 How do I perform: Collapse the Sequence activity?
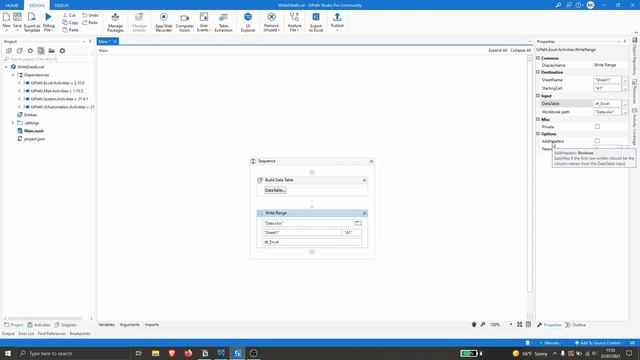coord(371,161)
